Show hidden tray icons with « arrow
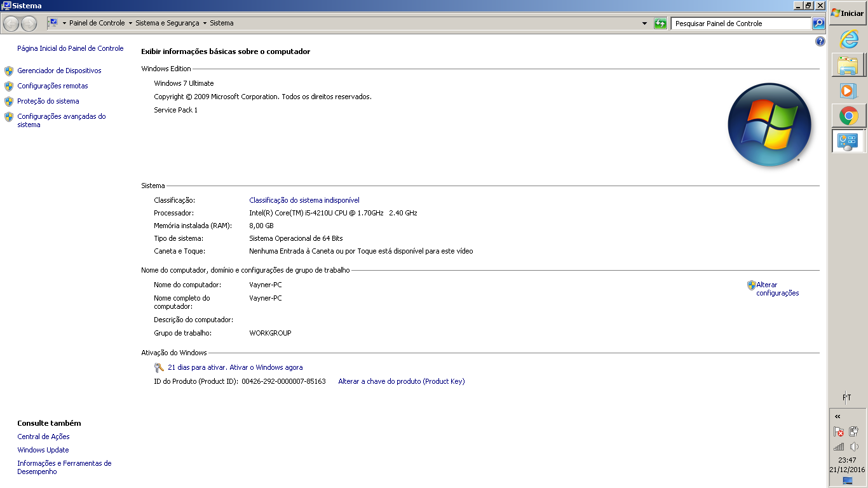This screenshot has height=488, width=868. pos(837,416)
